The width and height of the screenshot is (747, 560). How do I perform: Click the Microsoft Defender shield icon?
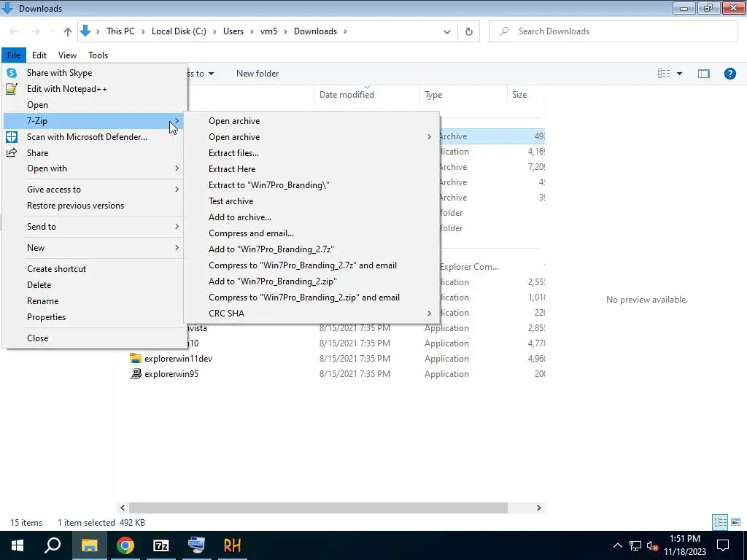(x=12, y=137)
